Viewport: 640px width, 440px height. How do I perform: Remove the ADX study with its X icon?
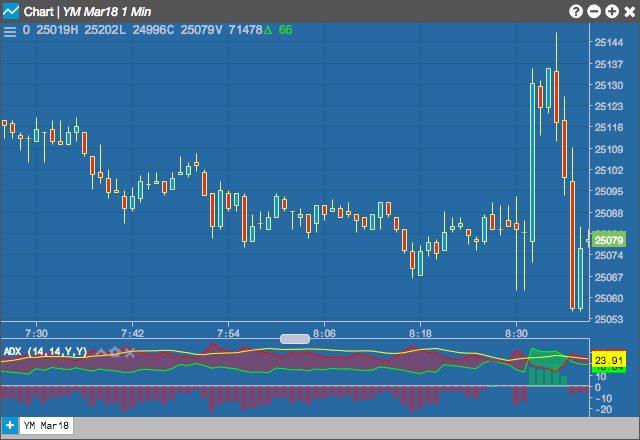(x=129, y=352)
